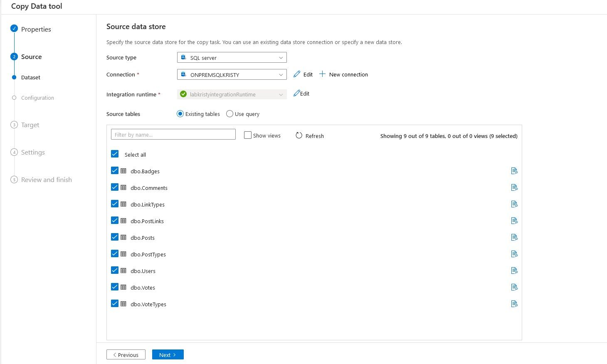Uncheck the Select all checkbox
The height and width of the screenshot is (364, 607).
[115, 154]
